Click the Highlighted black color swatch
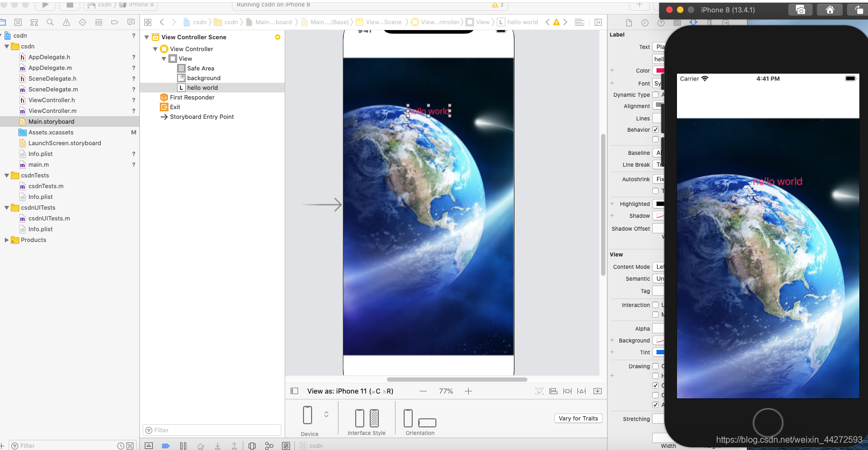Viewport: 868px width, 450px height. point(659,204)
